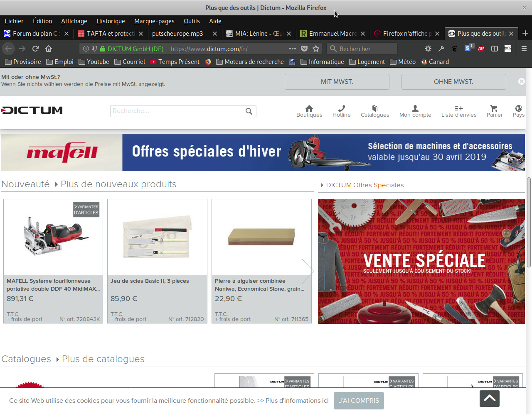Open the Emploi bookmark folder
Screen dimensions: 532x414
point(60,62)
